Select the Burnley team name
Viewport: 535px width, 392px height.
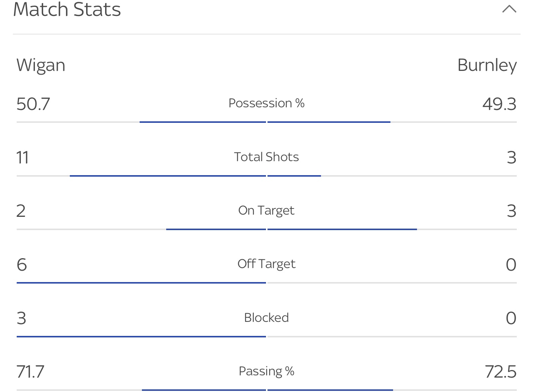[487, 65]
